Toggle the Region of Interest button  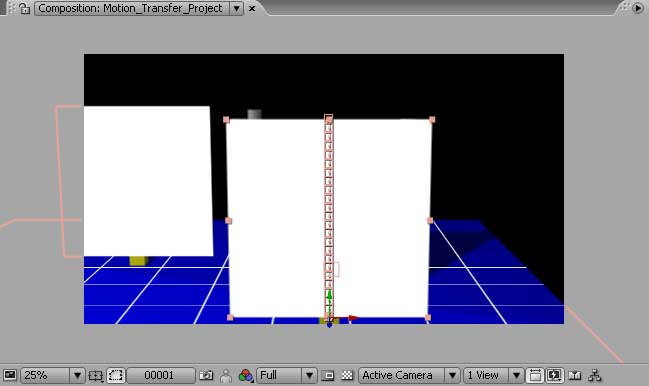click(328, 376)
